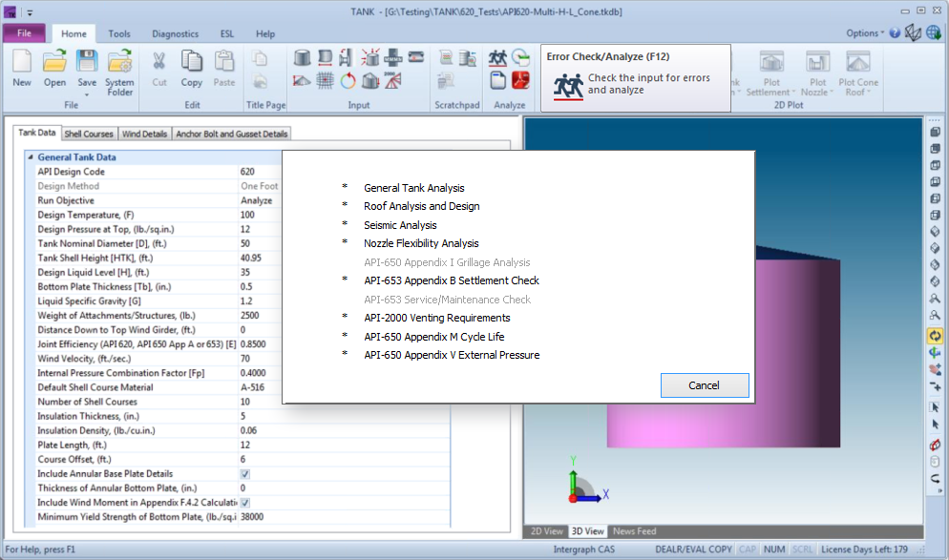Toggle Include Wind Moment in Appendix F.4.2 checkbox
949x560 pixels.
pyautogui.click(x=245, y=503)
